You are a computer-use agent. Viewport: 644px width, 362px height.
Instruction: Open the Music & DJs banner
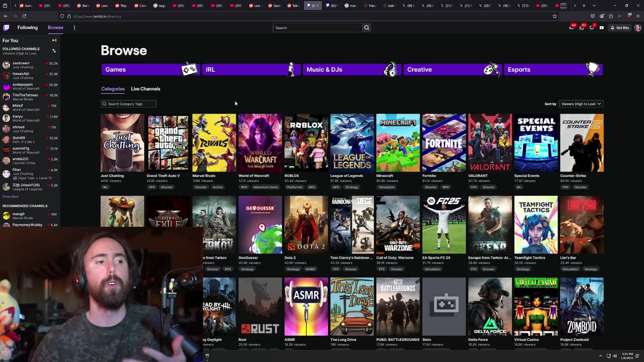[351, 69]
